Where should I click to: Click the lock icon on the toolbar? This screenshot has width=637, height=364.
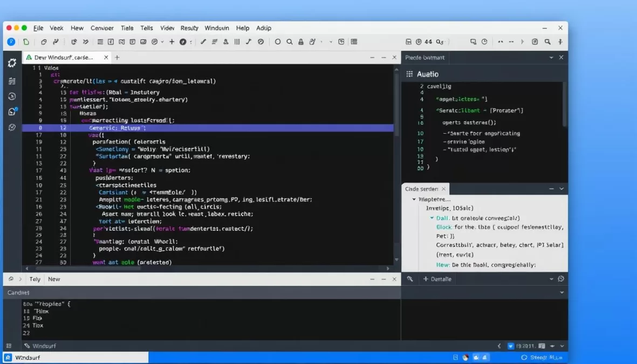[301, 42]
